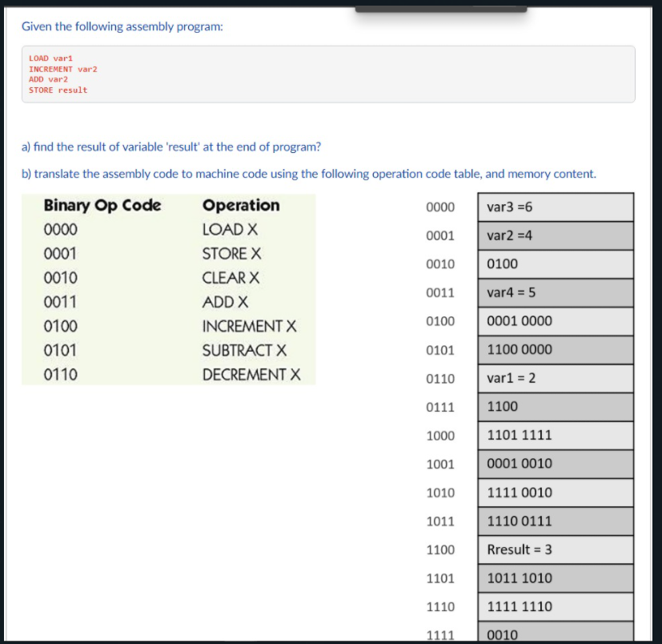662x644 pixels.
Task: Select the INCREMENT var2 code line
Action: [x=62, y=69]
